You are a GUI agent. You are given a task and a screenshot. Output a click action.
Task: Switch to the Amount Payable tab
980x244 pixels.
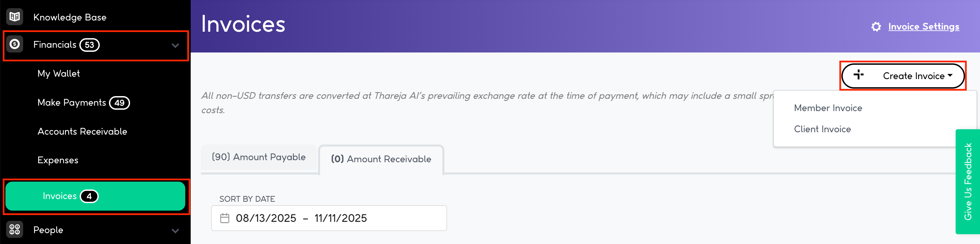(x=259, y=157)
